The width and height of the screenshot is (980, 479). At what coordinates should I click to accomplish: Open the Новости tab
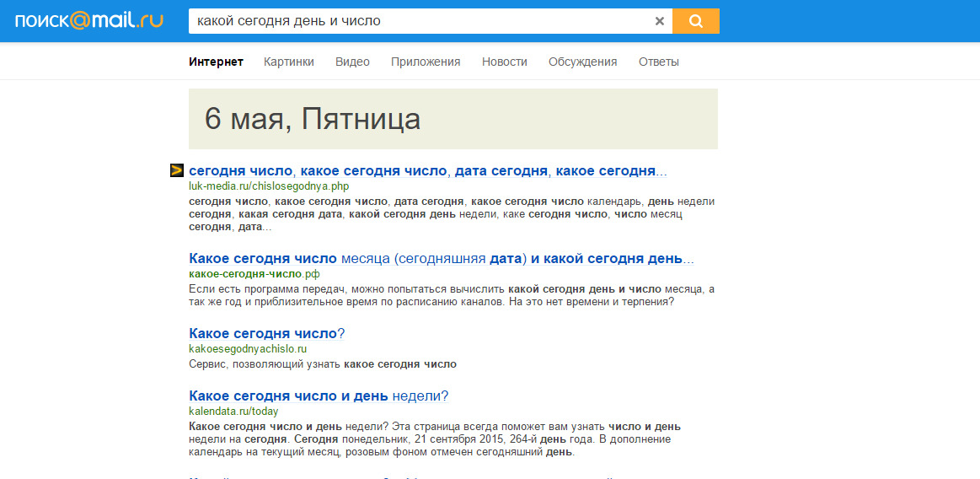coord(504,62)
